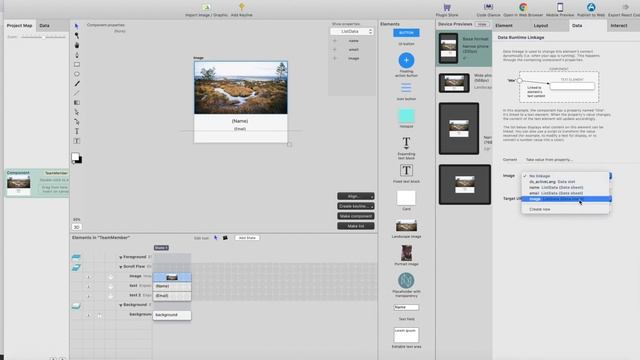Select the Base format narrow phone preview

pyautogui.click(x=464, y=48)
